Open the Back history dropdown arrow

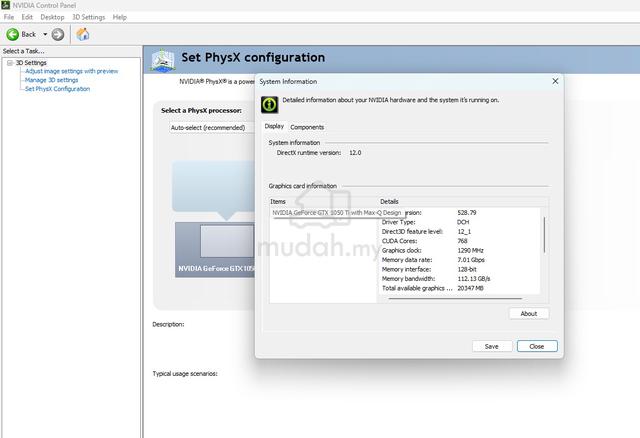coord(45,34)
